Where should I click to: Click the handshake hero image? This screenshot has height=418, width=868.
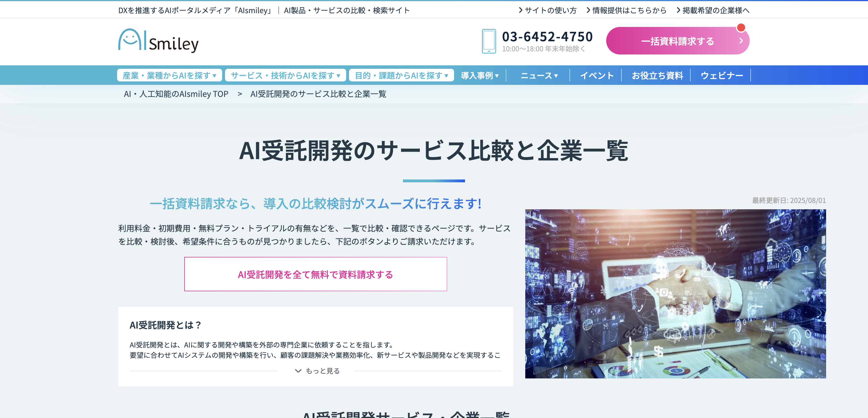(675, 294)
